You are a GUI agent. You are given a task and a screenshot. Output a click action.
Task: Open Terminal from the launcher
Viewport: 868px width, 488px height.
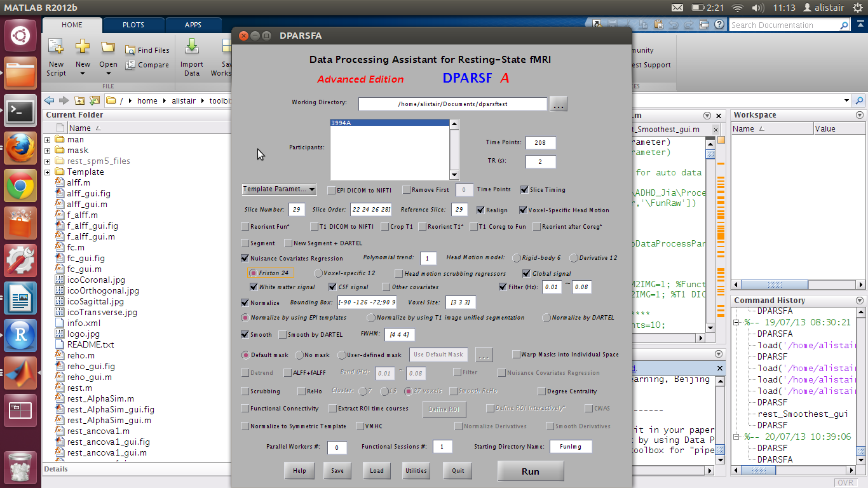tap(20, 111)
